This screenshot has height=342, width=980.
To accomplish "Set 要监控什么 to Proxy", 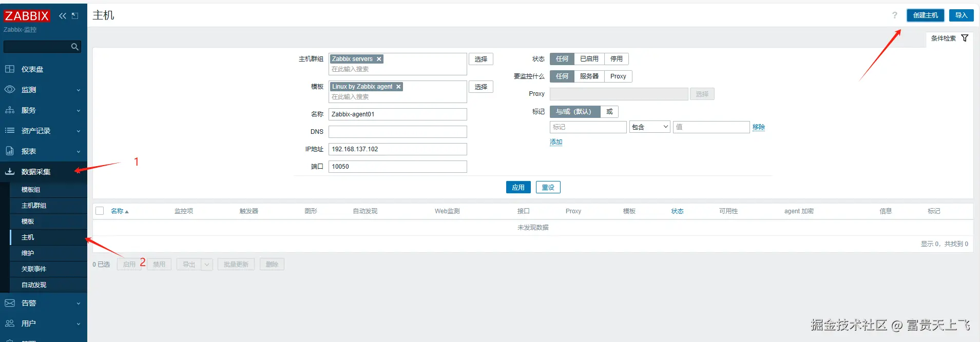I will 618,76.
